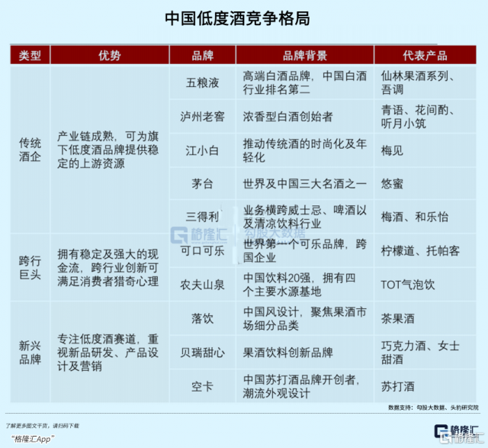The width and height of the screenshot is (488, 448).
Task: Select the 品牌 column header
Action: click(x=202, y=56)
